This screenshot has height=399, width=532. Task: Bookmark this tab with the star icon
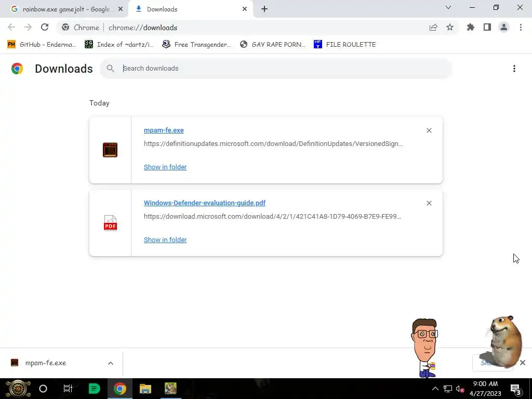tap(450, 28)
